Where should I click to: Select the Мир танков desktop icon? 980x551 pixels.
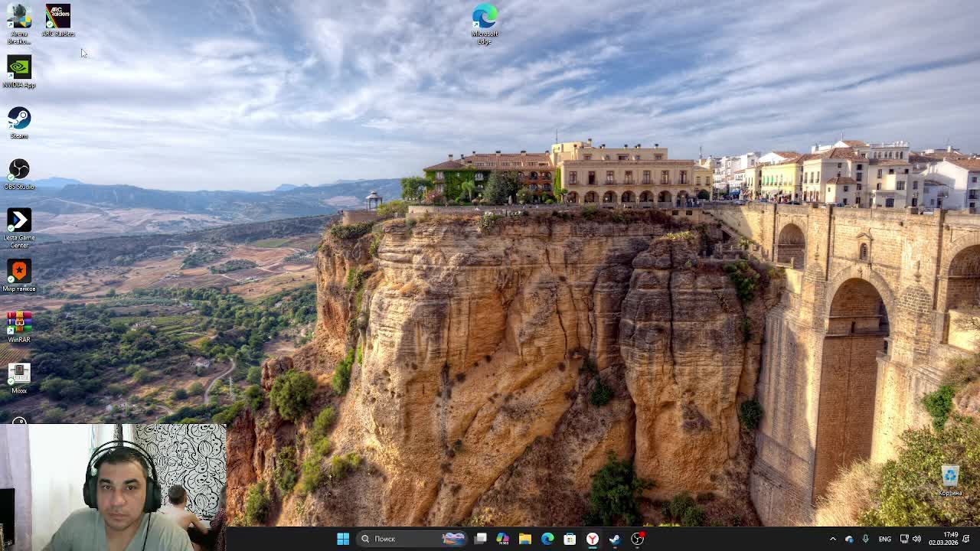click(x=19, y=275)
